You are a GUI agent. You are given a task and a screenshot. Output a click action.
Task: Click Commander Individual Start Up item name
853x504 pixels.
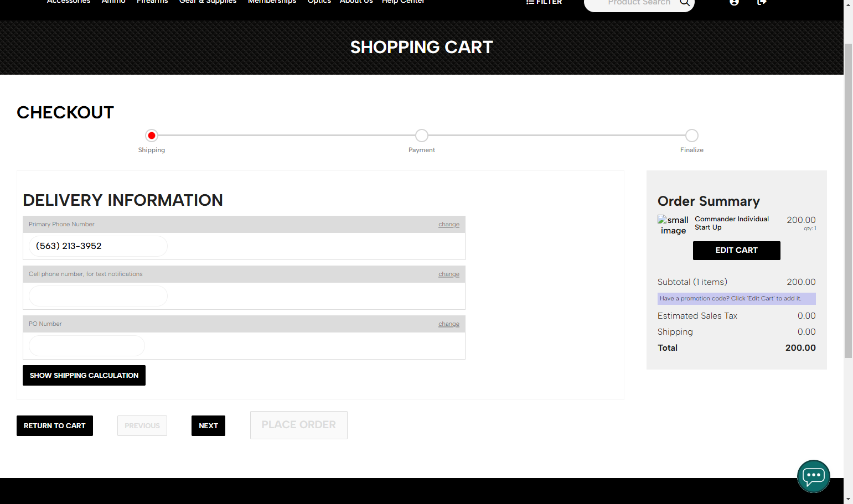[732, 223]
